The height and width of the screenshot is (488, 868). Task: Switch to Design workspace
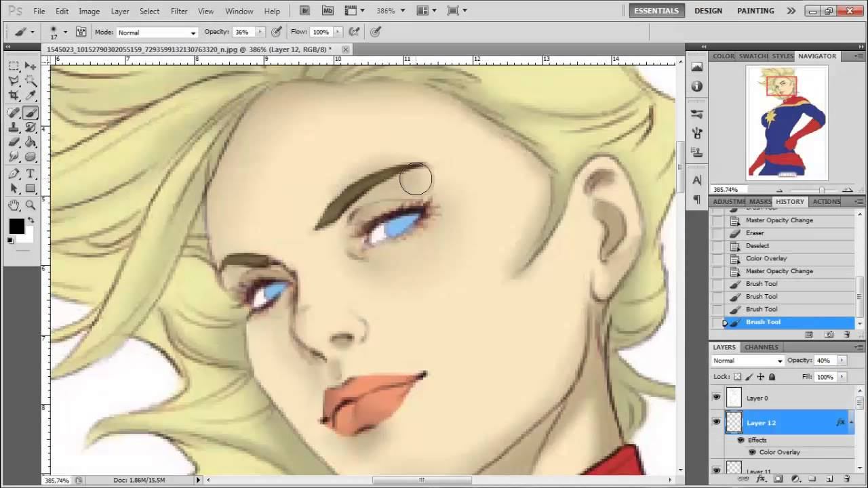[x=708, y=11]
